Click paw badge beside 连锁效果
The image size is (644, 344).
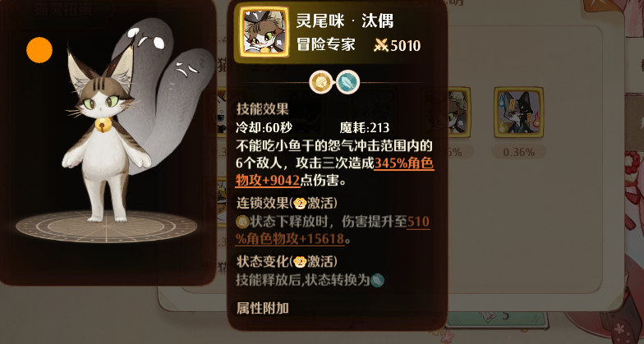point(301,204)
